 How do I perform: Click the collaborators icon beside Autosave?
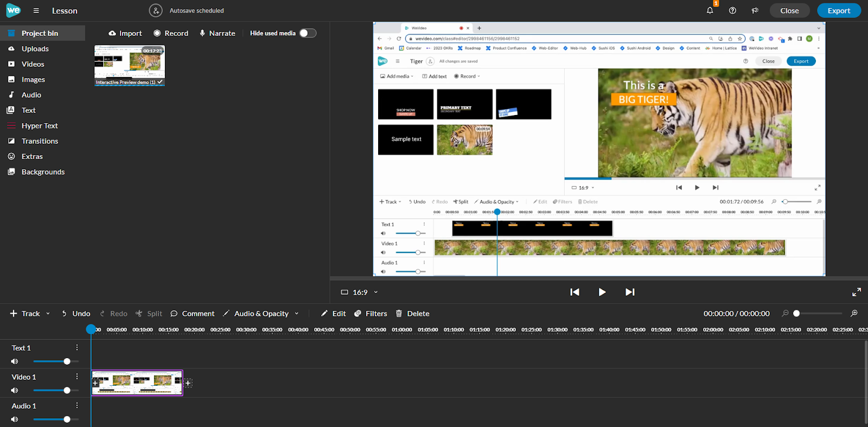[156, 11]
